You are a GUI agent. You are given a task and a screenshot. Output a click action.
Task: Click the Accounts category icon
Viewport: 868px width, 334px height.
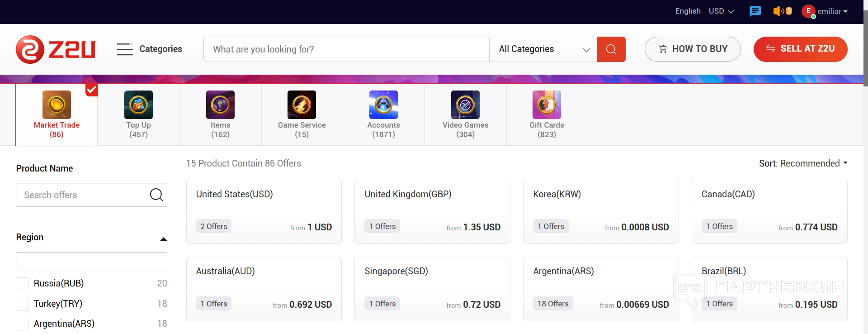pyautogui.click(x=383, y=105)
